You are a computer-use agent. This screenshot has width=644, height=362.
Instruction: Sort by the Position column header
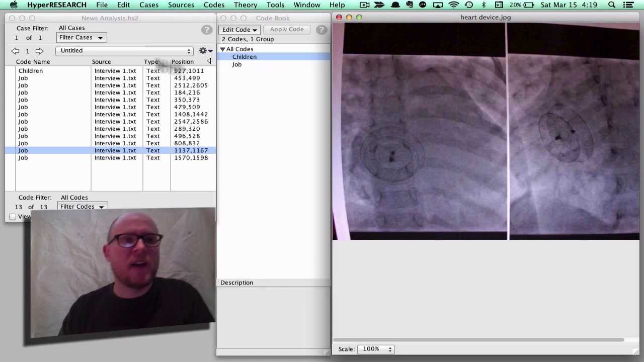coord(183,62)
